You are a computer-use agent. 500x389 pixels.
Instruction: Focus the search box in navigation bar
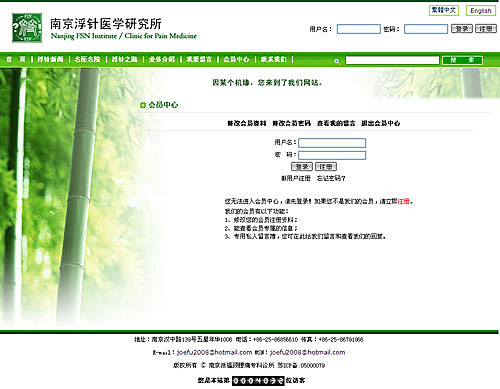point(392,60)
